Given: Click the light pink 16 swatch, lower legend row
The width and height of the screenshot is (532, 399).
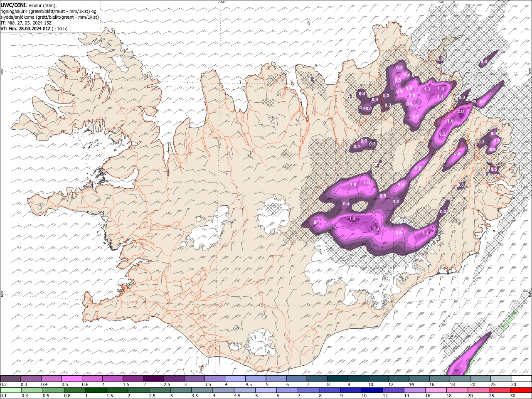Looking at the screenshot, I should click(436, 390).
